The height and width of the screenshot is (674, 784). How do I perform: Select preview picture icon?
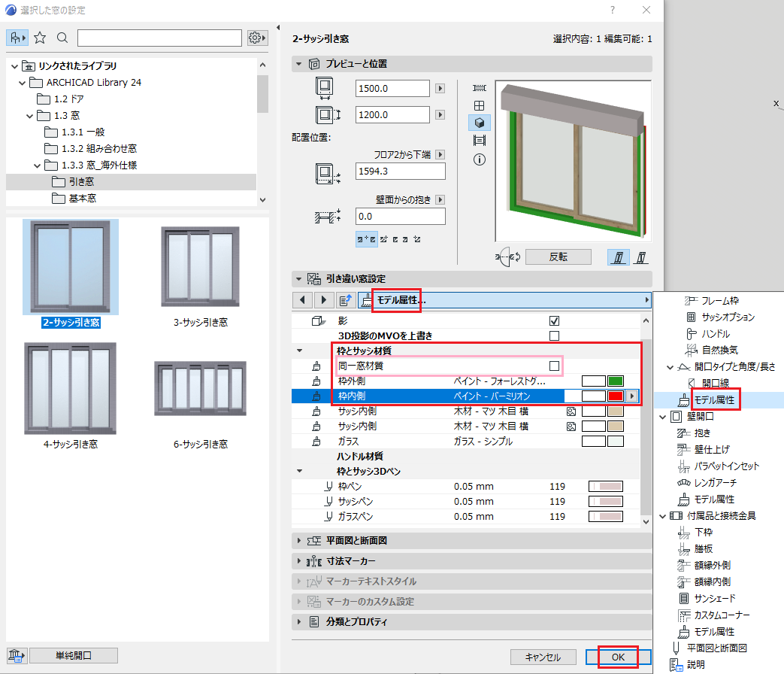point(479,140)
